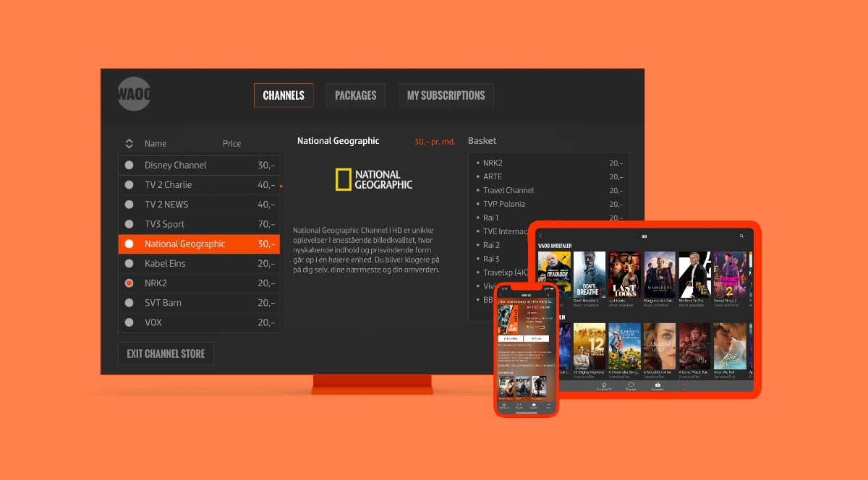Select the Kabel Eins radio button

pos(129,263)
